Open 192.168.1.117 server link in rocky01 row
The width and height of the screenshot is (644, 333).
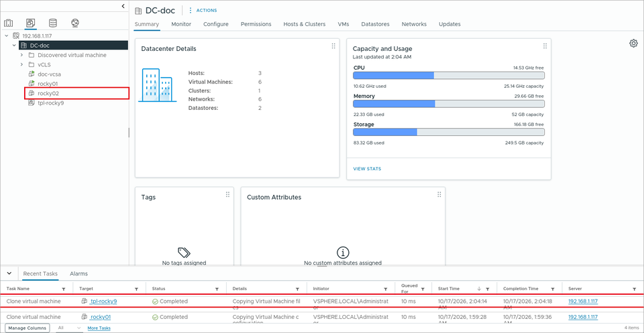coord(583,317)
